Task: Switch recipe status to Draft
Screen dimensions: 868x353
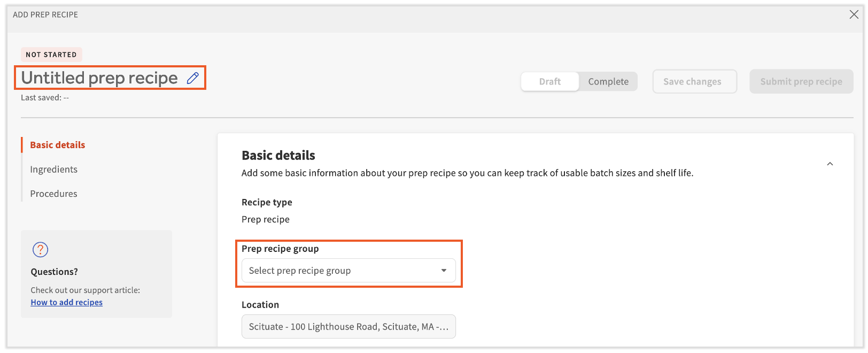Action: [x=549, y=82]
